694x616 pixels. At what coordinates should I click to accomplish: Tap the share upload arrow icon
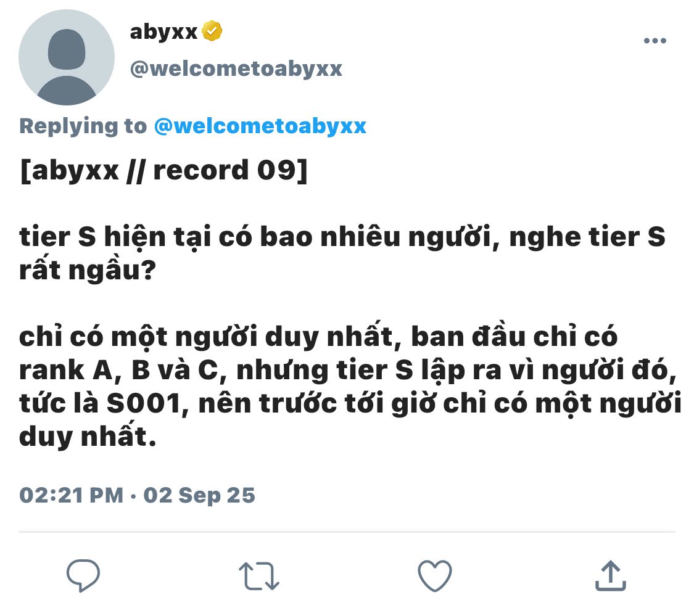point(610,575)
